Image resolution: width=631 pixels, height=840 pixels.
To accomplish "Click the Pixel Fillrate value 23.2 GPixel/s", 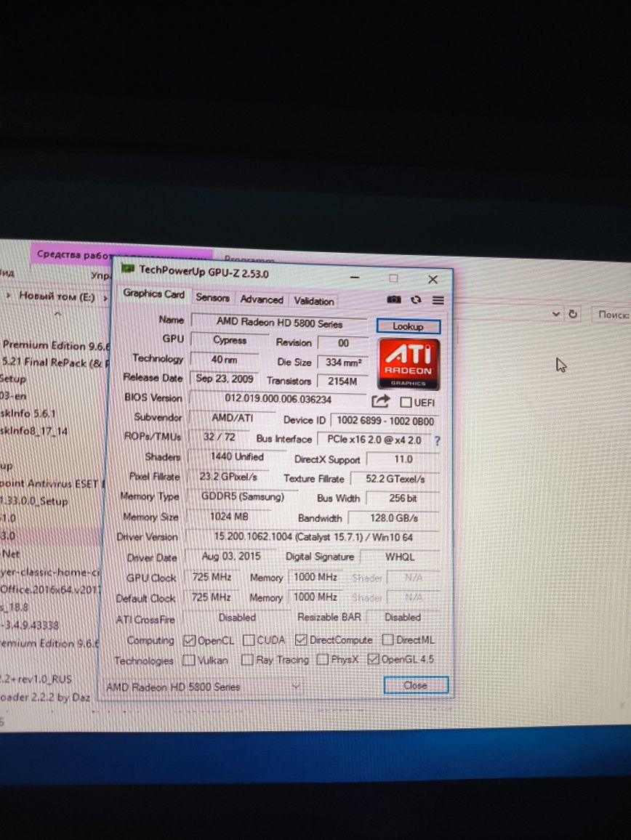I will [x=228, y=477].
